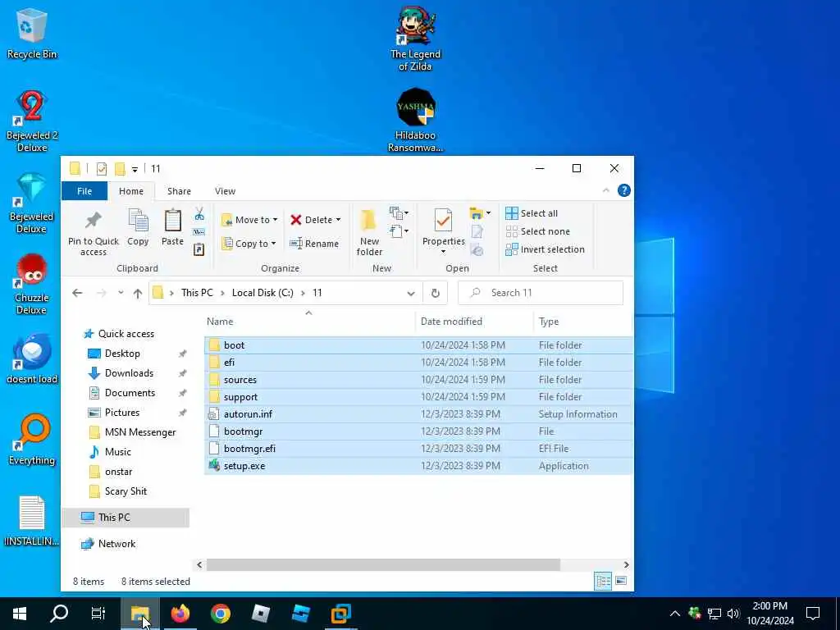Click the Paste shortcut icon
Screen dimensions: 840x630
[199, 249]
